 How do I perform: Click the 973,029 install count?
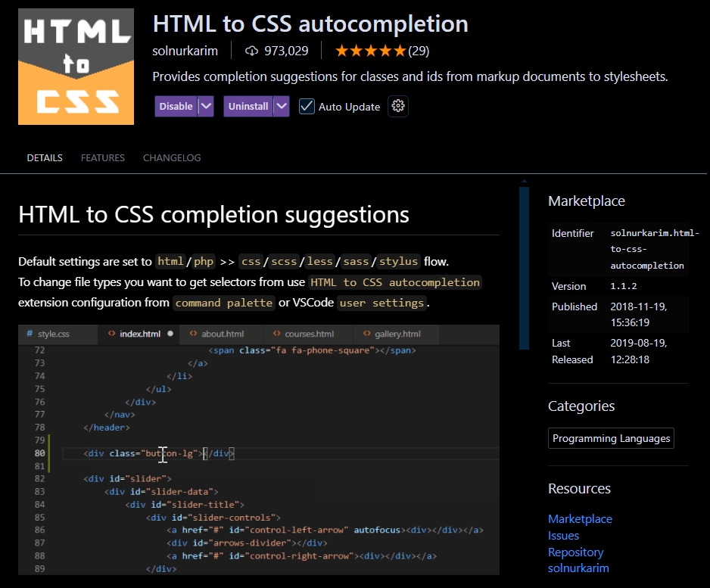pos(286,51)
